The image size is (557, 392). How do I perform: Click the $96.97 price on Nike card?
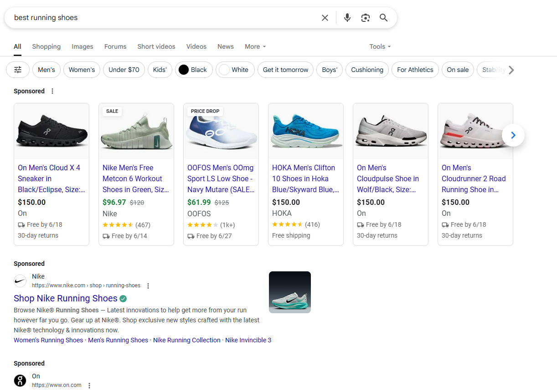pyautogui.click(x=114, y=202)
